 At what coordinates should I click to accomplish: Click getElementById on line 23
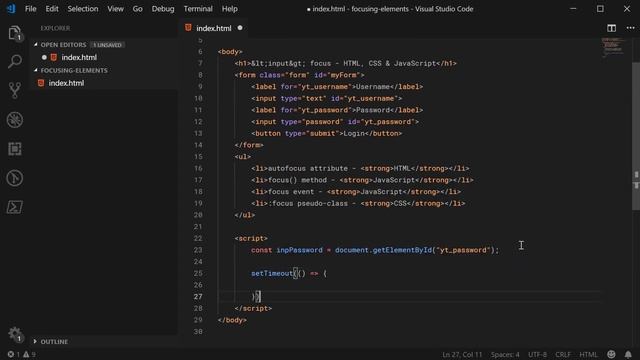point(402,250)
